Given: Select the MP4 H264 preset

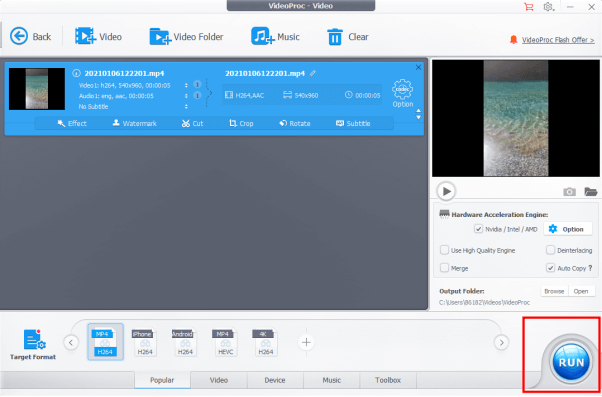Looking at the screenshot, I should (x=105, y=342).
